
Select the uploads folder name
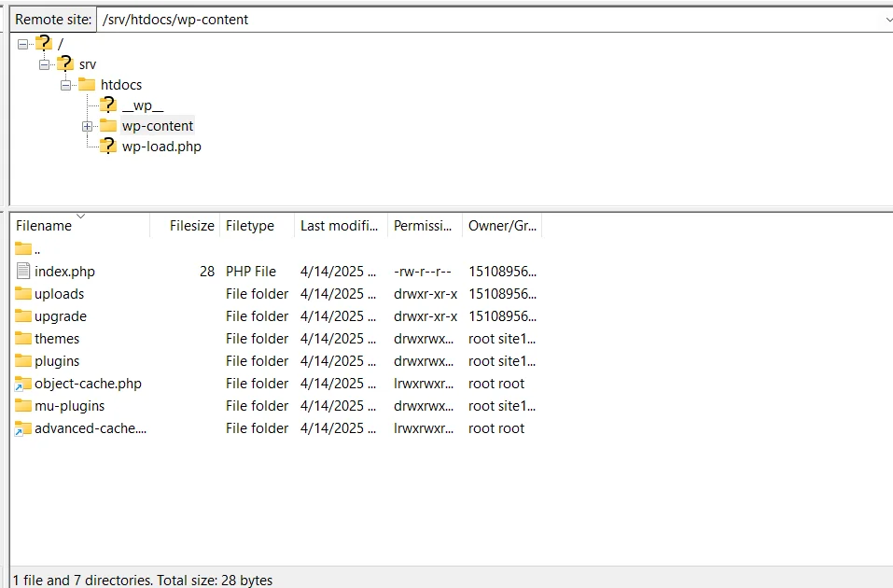pos(59,293)
